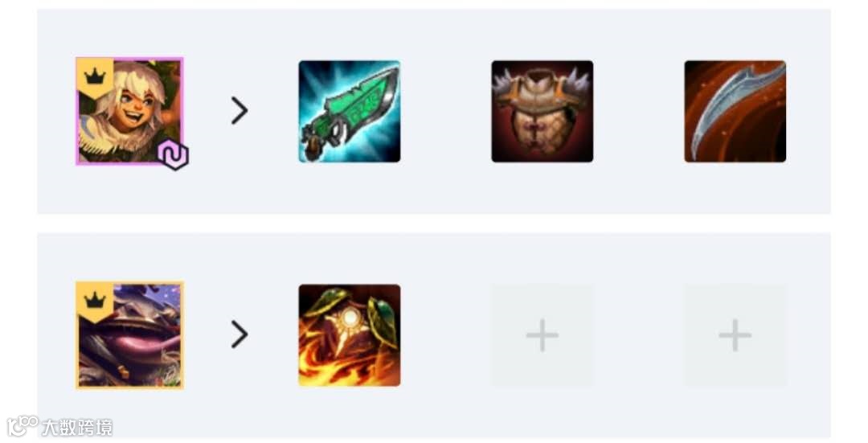Screen dimensions: 868x443
Task: Click empty area of Gnar's row panel
Action: [443, 188]
